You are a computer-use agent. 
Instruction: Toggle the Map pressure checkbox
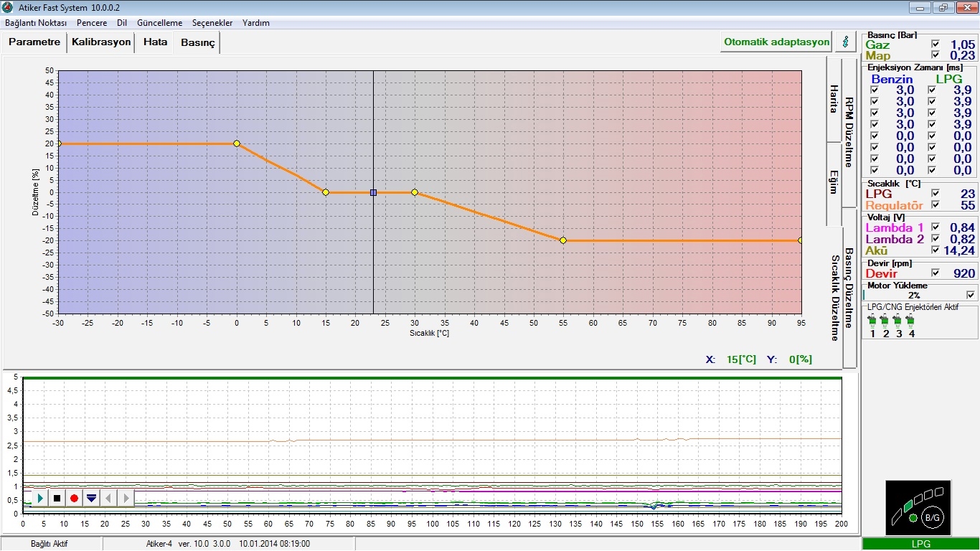936,55
